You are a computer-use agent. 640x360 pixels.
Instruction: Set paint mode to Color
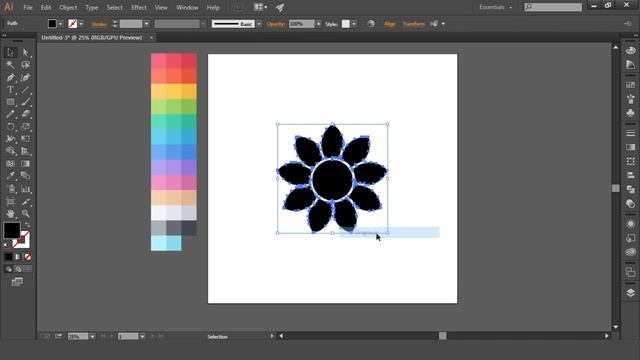point(9,257)
